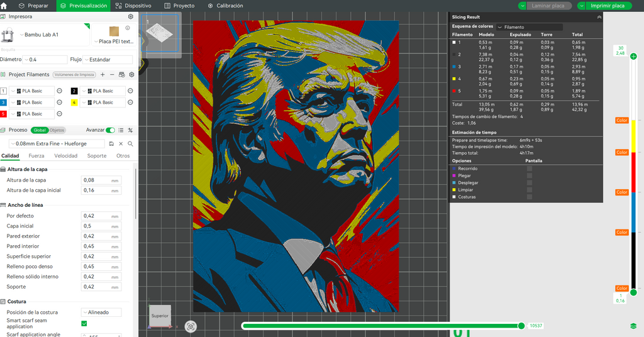Toggle Plegar display checkbox
This screenshot has width=644, height=337.
pyautogui.click(x=530, y=175)
